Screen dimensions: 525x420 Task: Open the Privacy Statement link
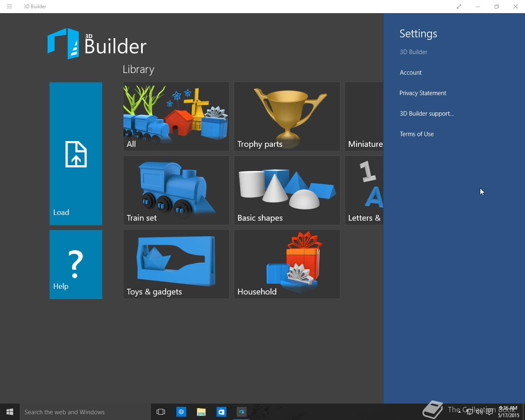pos(423,93)
